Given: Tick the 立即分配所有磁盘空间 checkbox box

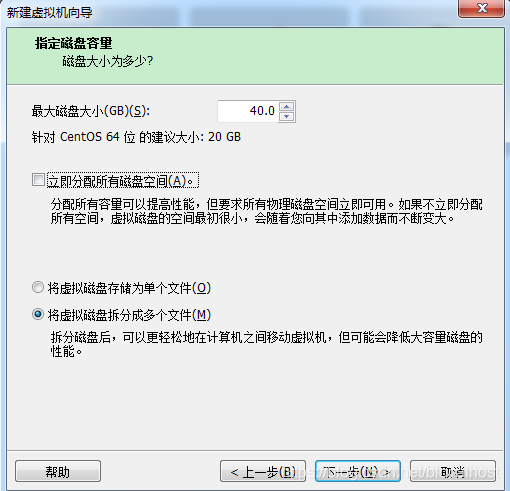Looking at the screenshot, I should pyautogui.click(x=38, y=180).
